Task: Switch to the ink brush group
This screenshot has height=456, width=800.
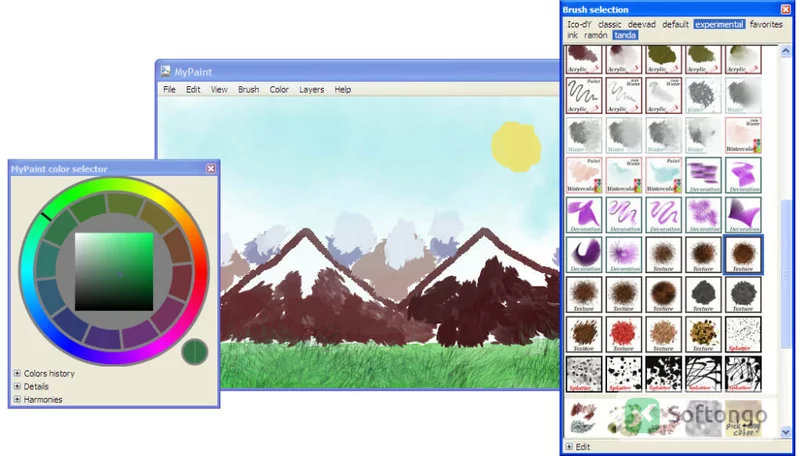Action: (x=572, y=35)
